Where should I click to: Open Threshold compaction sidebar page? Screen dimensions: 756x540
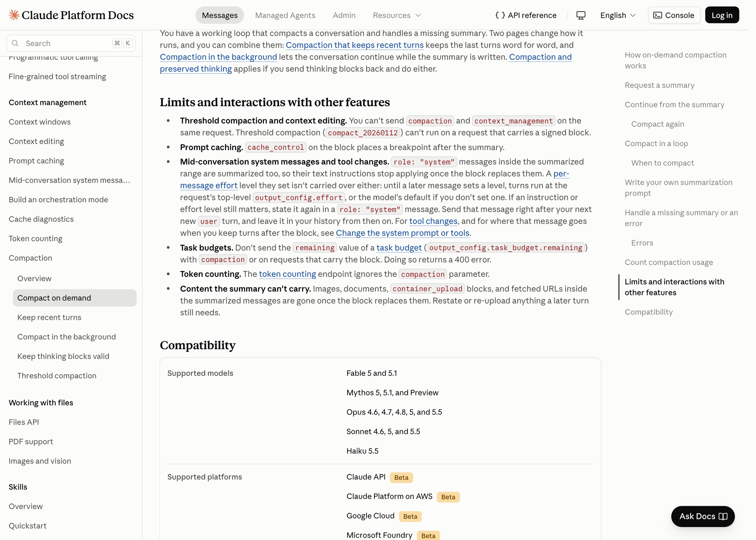pyautogui.click(x=57, y=376)
